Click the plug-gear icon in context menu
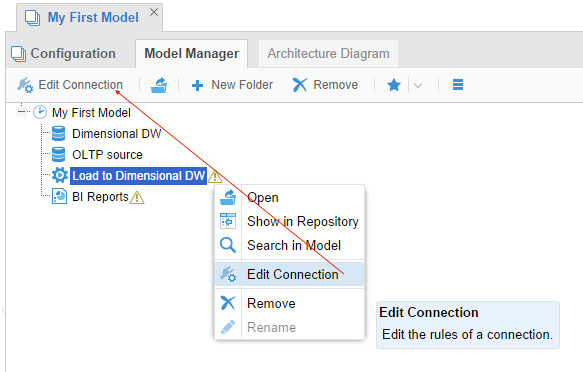 click(x=228, y=274)
